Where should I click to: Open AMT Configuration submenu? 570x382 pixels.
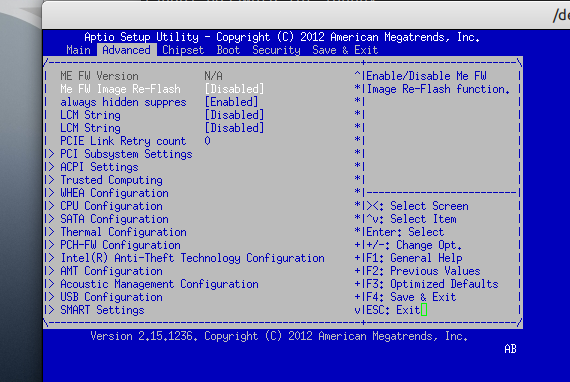click(x=111, y=271)
